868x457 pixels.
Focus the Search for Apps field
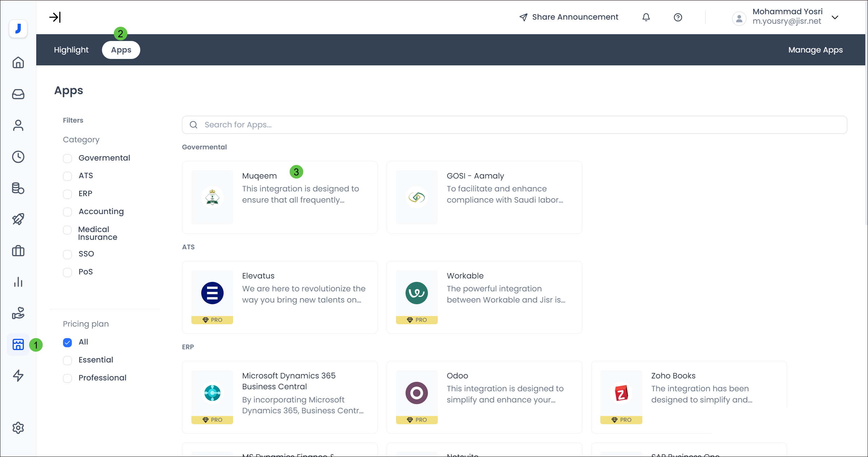pos(514,125)
